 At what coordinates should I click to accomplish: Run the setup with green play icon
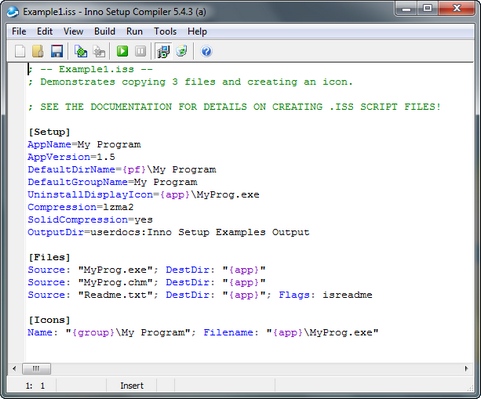click(x=122, y=51)
